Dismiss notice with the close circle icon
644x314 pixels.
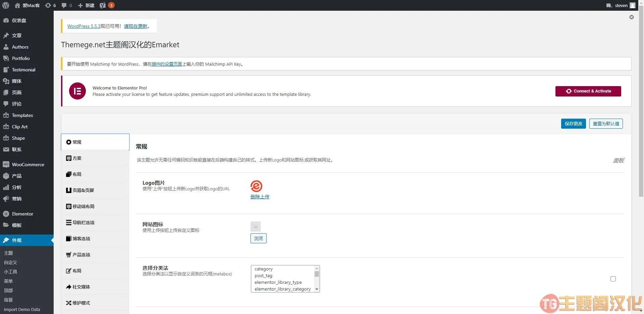click(632, 17)
